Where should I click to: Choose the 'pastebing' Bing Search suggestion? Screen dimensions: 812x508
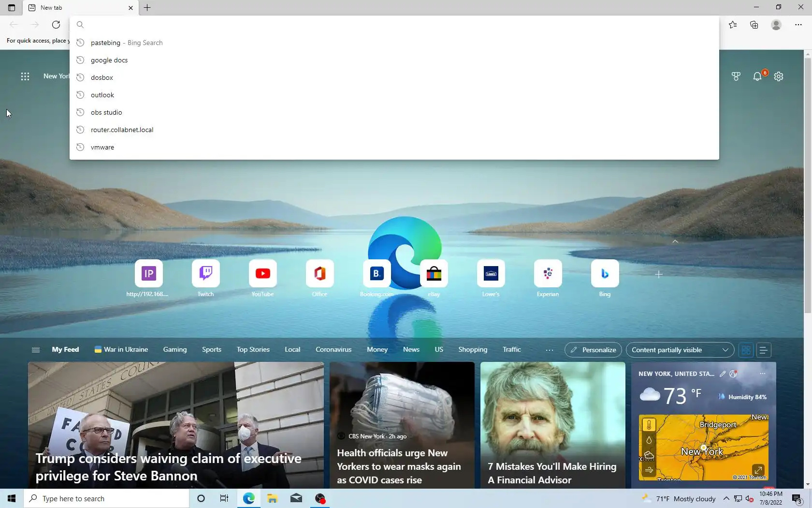click(394, 43)
